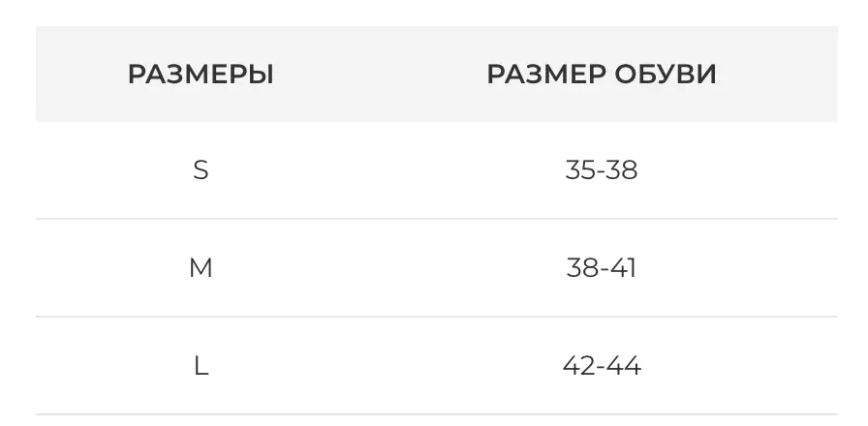Click the number 41 in the M row
The height and width of the screenshot is (426, 868).
click(624, 268)
